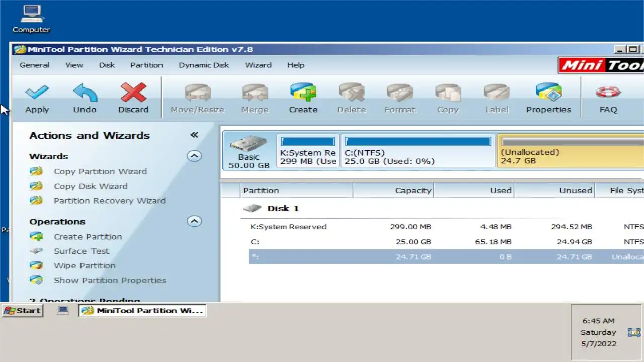
Task: Click the Undo arrow icon
Action: [85, 93]
